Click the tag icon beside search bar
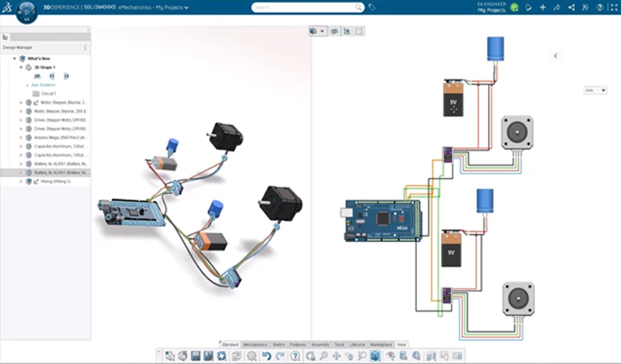The width and height of the screenshot is (621, 364). (372, 7)
